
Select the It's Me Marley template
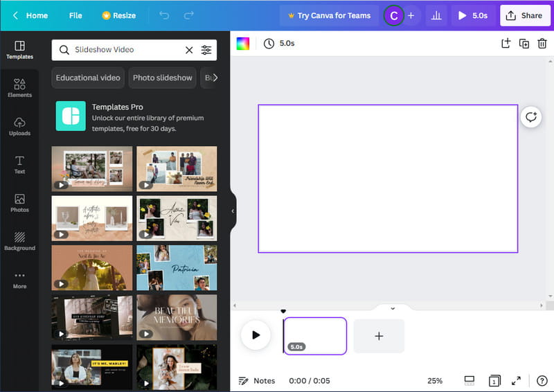point(92,367)
